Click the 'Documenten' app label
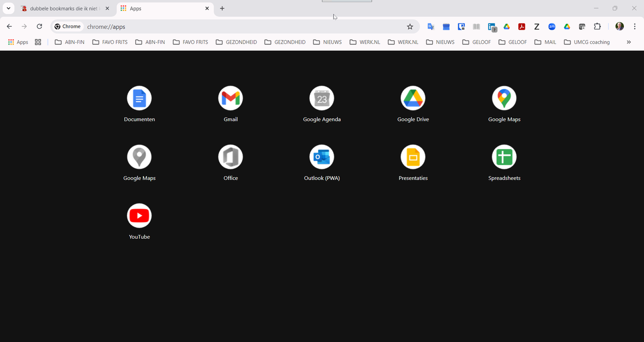 point(139,119)
